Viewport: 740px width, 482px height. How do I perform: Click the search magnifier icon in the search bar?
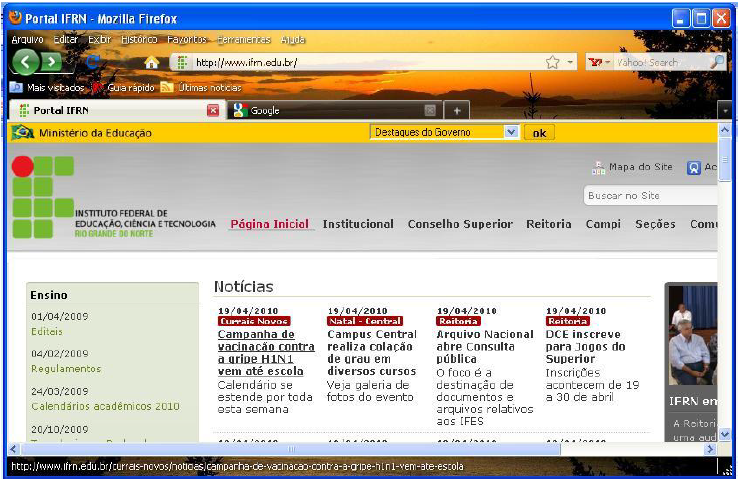716,62
